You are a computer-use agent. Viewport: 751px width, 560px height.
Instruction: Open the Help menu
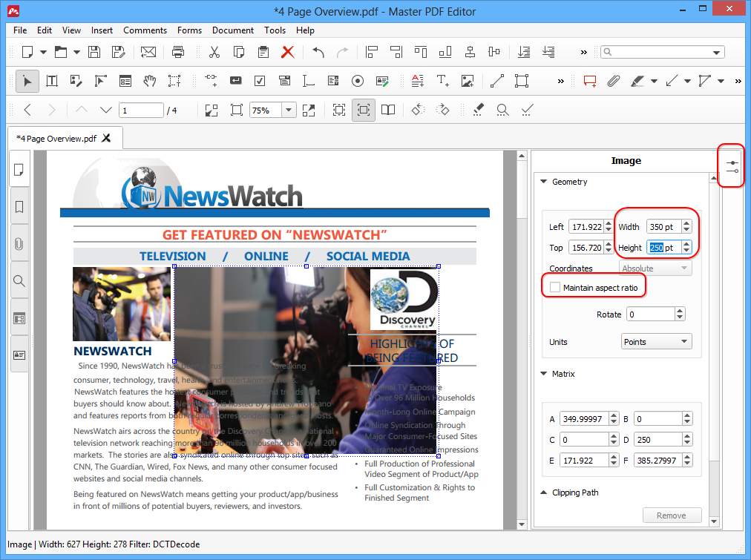pos(305,30)
